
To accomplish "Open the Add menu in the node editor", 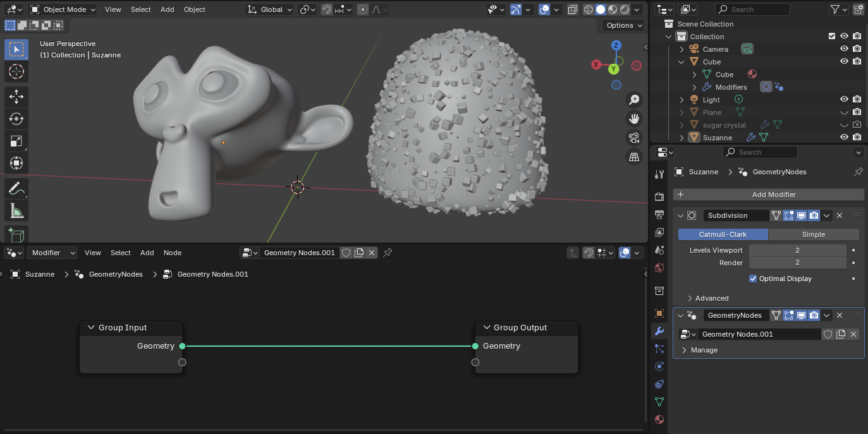I will [x=147, y=253].
